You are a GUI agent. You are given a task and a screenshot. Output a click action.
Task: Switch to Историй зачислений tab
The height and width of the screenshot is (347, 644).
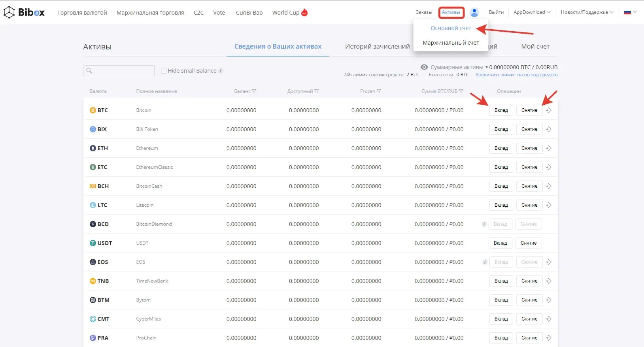pos(377,47)
